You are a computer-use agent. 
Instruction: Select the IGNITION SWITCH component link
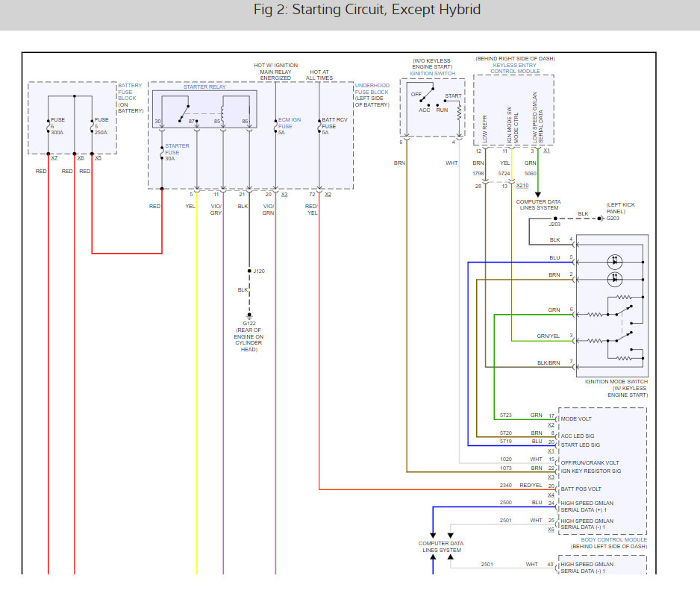click(432, 74)
